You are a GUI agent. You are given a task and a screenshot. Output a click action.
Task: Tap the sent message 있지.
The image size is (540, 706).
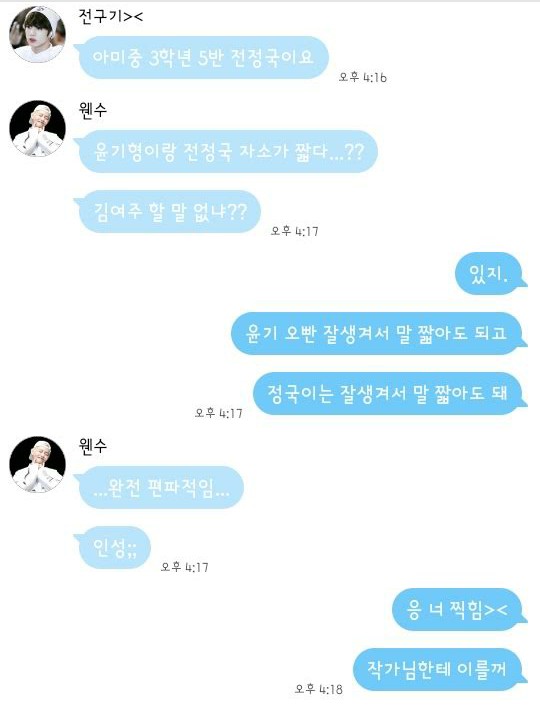[491, 274]
